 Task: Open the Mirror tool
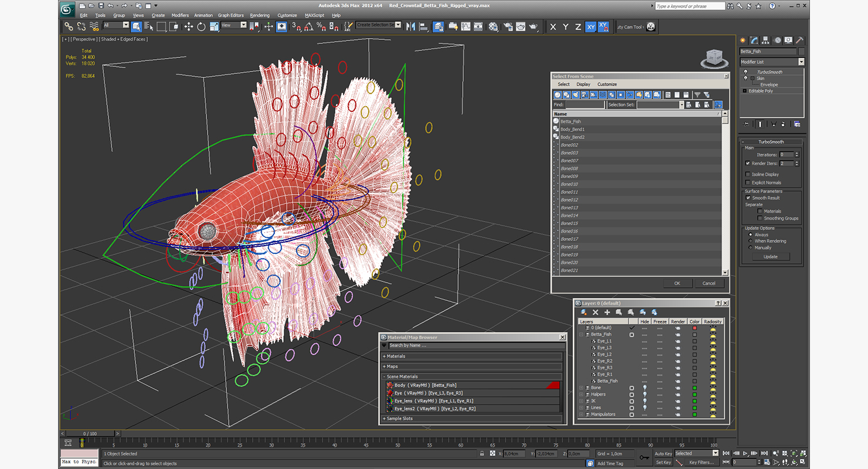click(x=410, y=26)
